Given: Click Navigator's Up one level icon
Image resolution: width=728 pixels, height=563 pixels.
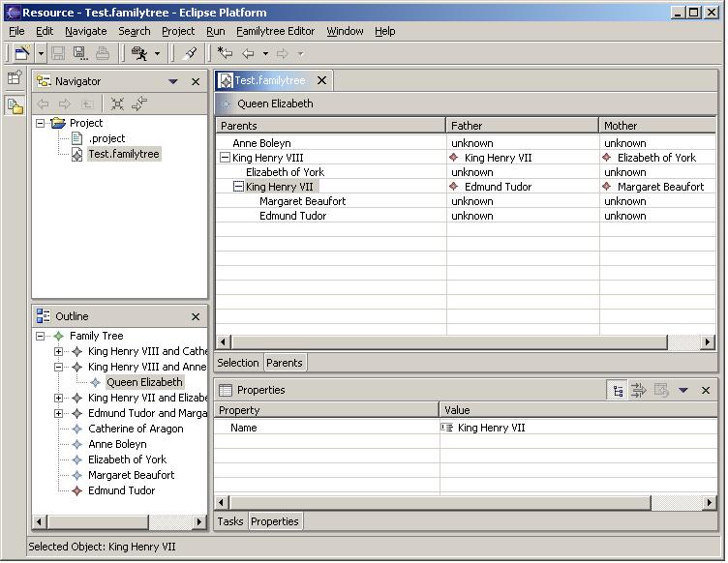Looking at the screenshot, I should [x=87, y=104].
